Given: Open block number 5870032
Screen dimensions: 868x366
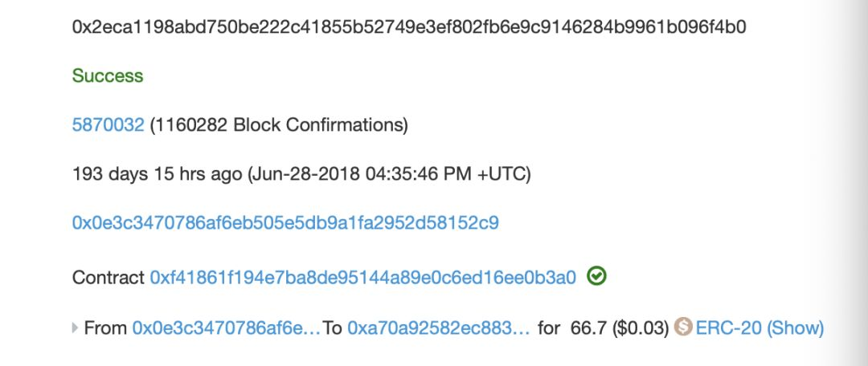Looking at the screenshot, I should click(x=108, y=125).
